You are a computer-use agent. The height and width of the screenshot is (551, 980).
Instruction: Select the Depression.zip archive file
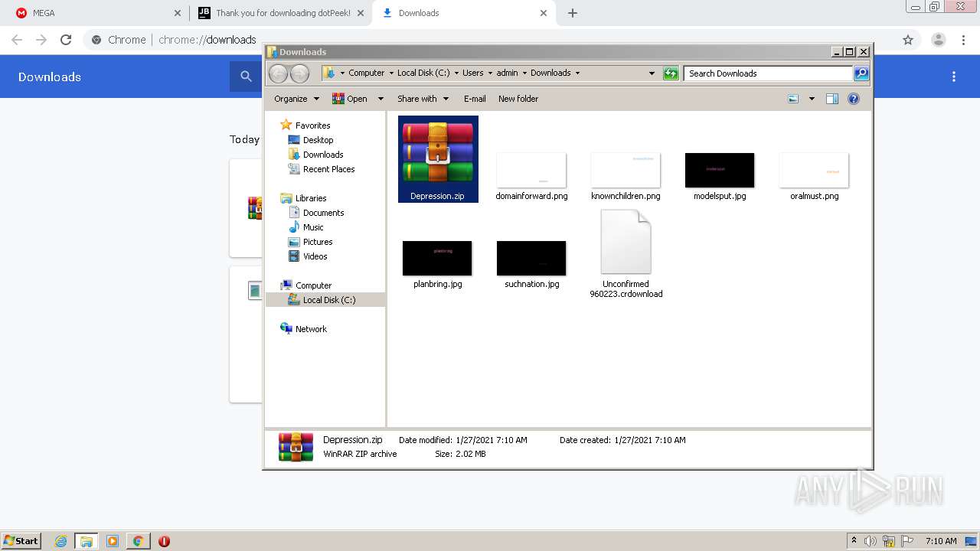coord(438,159)
